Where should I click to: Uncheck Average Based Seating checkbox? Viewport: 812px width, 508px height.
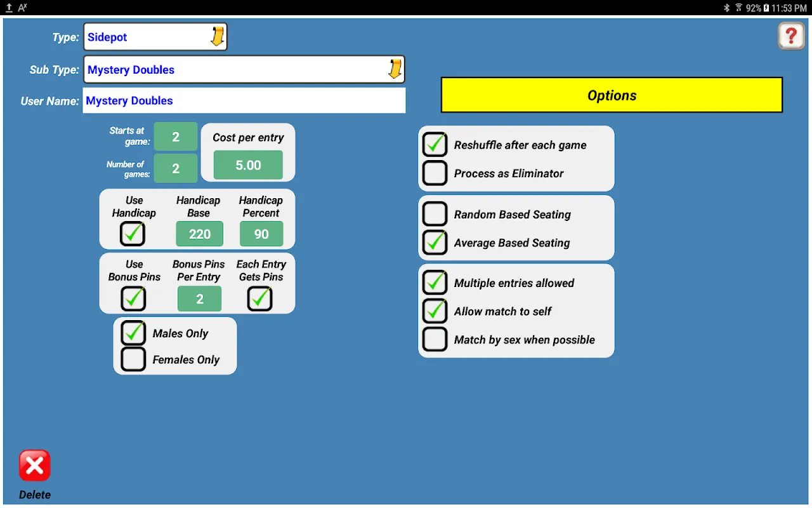click(435, 242)
